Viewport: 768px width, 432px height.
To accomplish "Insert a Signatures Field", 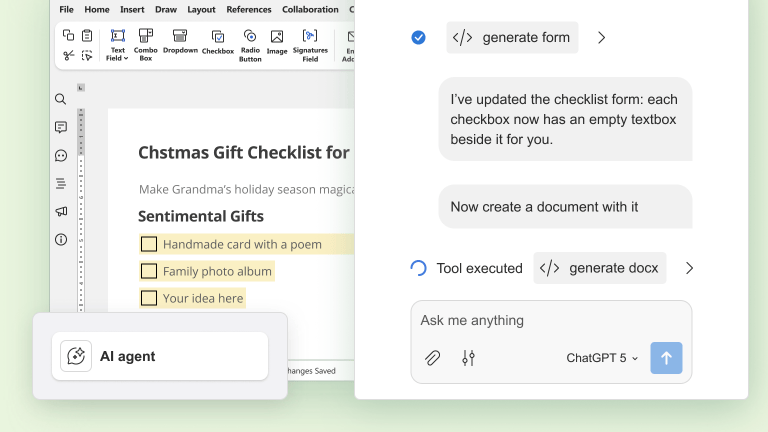I will coord(310,45).
